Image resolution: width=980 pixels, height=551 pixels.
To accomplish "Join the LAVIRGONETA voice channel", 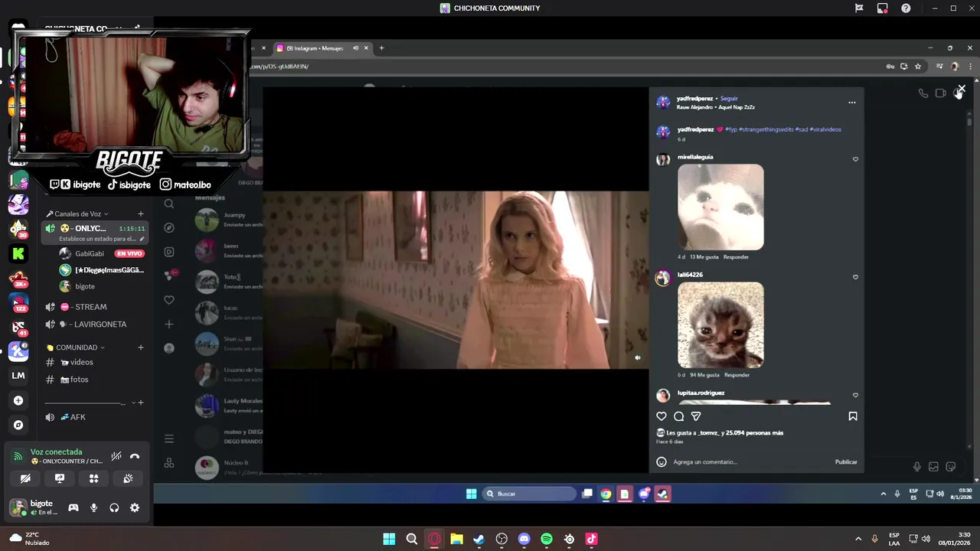I will [x=93, y=324].
